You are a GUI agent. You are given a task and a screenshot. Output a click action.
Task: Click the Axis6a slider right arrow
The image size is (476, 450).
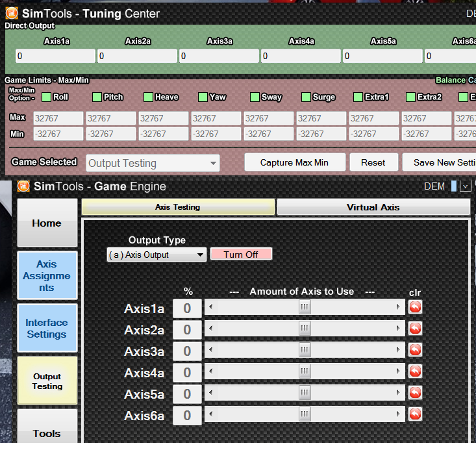click(398, 414)
